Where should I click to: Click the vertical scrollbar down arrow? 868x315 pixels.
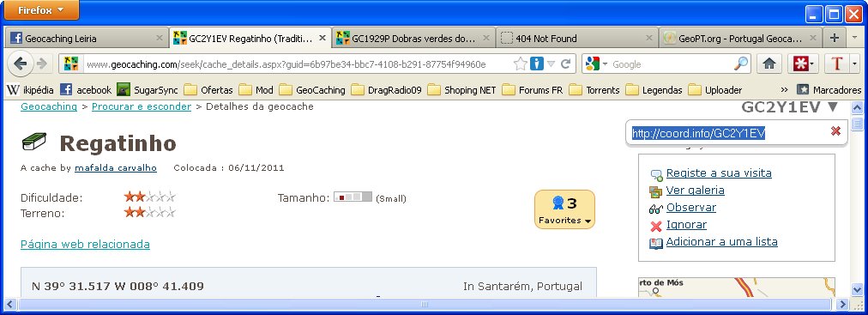pyautogui.click(x=857, y=289)
